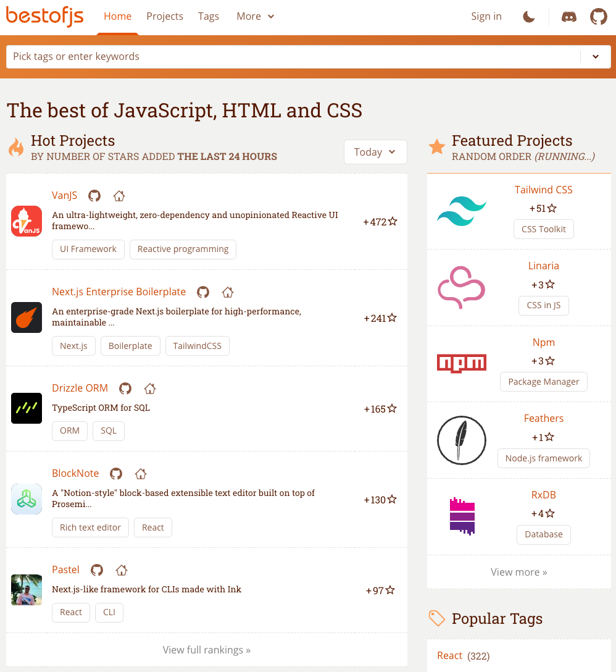
Task: Click the Pastel avatar image
Action: coord(27,590)
